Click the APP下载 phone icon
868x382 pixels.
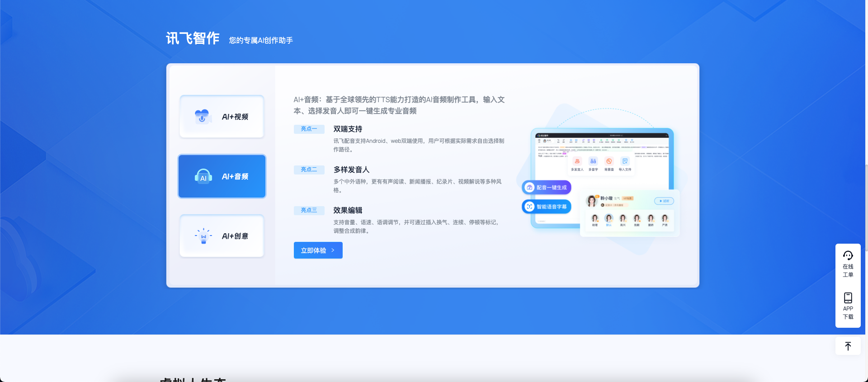(x=848, y=298)
